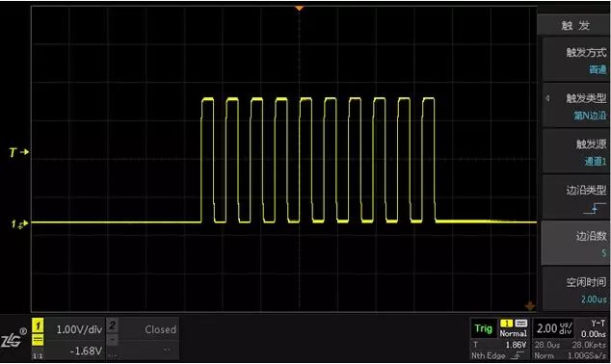The height and width of the screenshot is (364, 611).
Task: Click channel 2 Closed status
Action: (x=161, y=329)
